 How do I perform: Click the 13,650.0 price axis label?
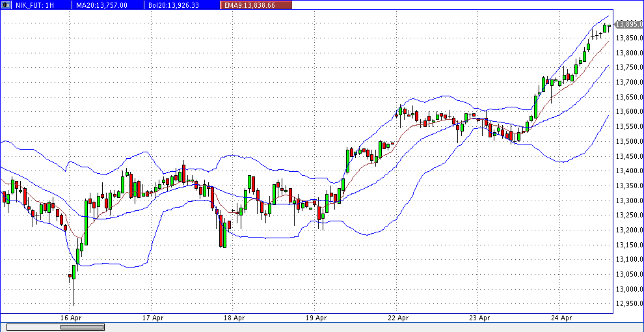630,98
